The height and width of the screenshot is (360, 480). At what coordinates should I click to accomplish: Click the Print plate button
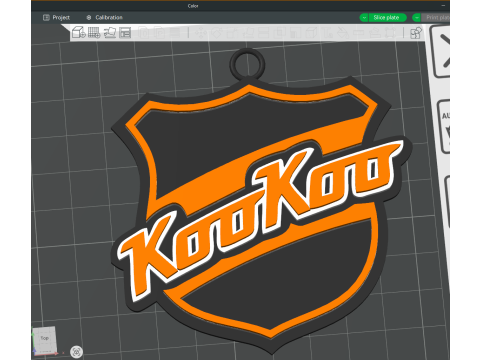point(436,17)
